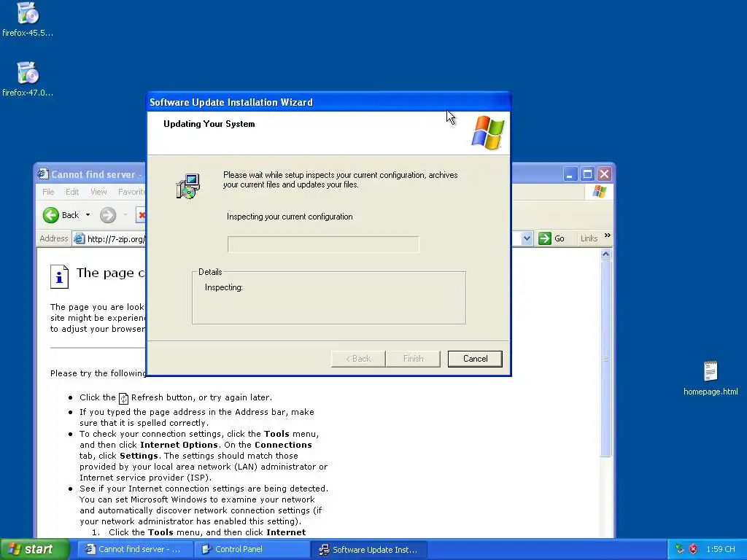This screenshot has height=560, width=747.
Task: Click the bold 'Internet Options' text
Action: pyautogui.click(x=179, y=445)
